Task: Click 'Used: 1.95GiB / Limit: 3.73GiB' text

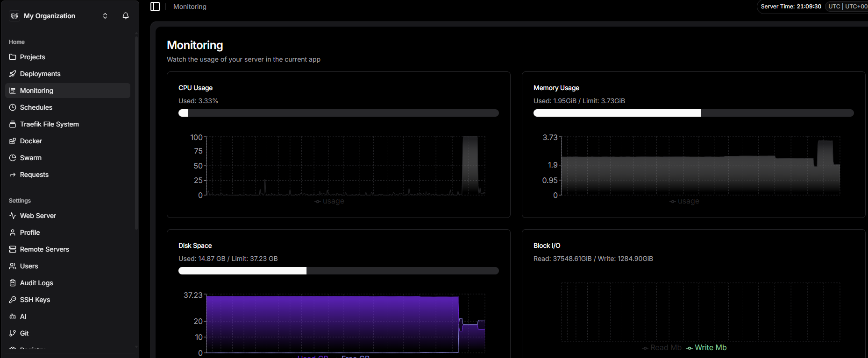Action: 579,101
